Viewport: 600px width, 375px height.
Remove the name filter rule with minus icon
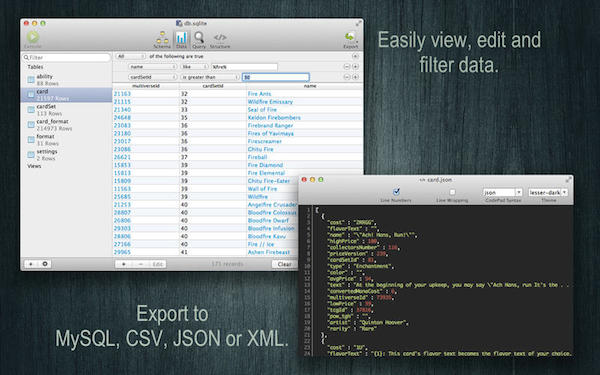click(x=347, y=67)
